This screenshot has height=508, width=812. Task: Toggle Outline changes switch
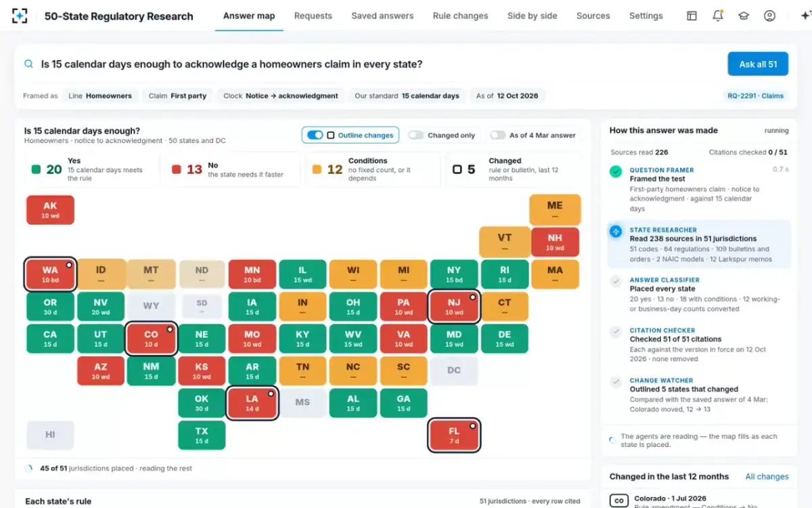pyautogui.click(x=315, y=135)
